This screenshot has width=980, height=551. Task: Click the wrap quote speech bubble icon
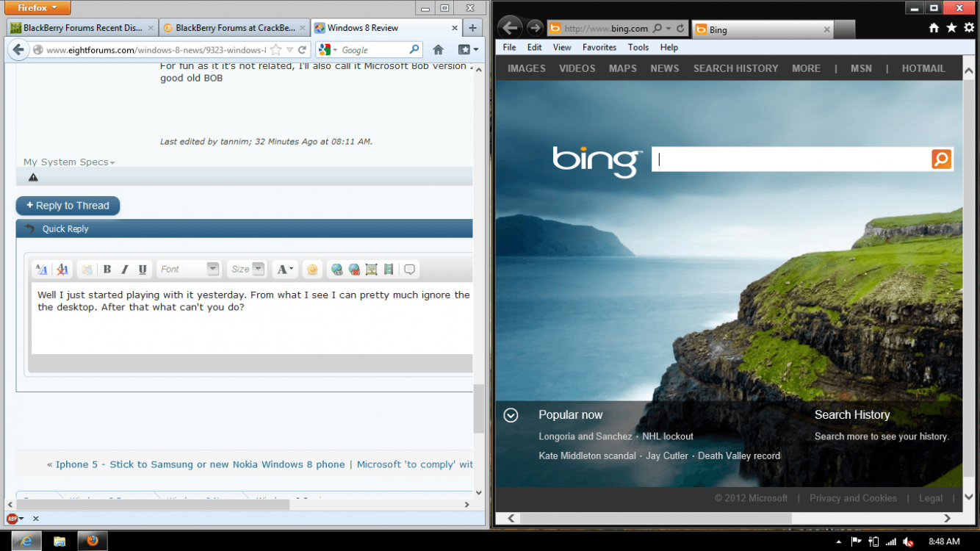(410, 270)
